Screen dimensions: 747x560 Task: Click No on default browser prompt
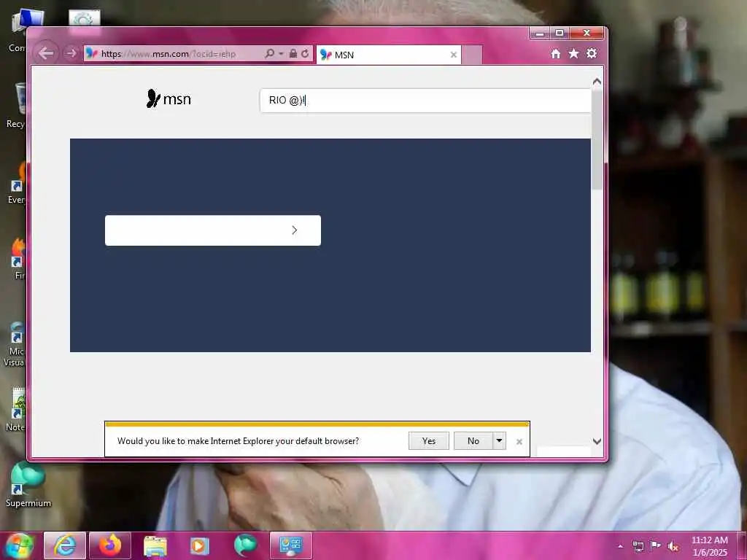pyautogui.click(x=473, y=441)
